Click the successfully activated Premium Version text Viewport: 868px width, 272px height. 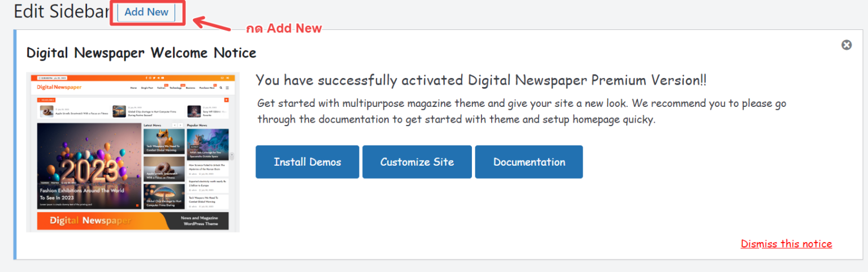481,80
